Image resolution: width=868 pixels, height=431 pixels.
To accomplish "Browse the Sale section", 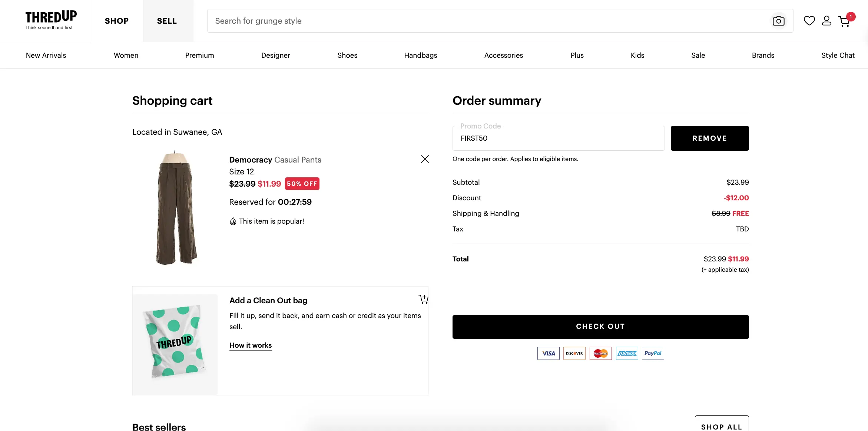I will 698,55.
